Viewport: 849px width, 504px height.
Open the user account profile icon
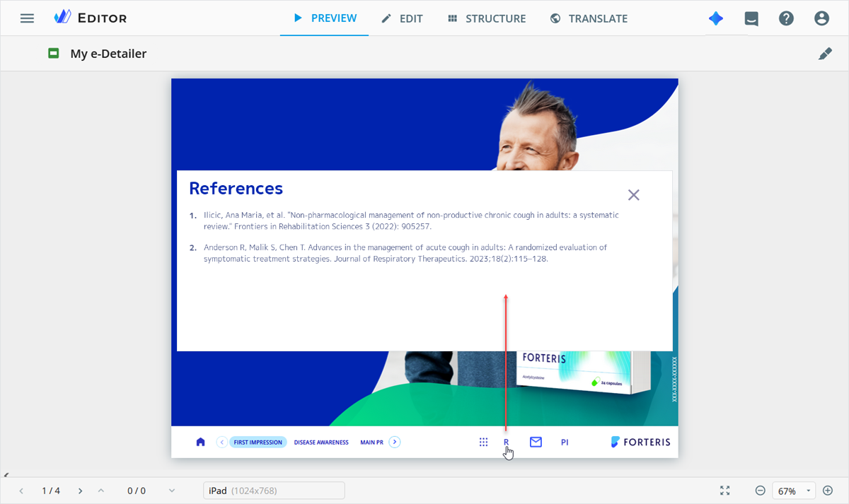click(x=821, y=18)
